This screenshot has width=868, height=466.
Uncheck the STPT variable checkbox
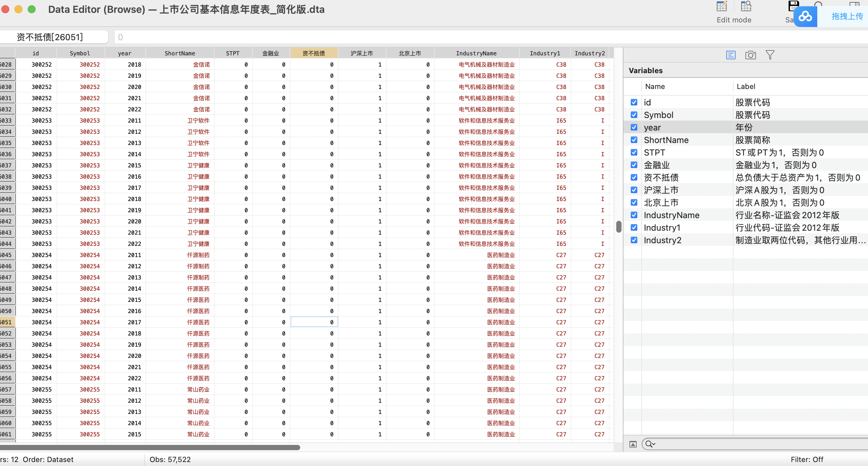[x=634, y=152]
